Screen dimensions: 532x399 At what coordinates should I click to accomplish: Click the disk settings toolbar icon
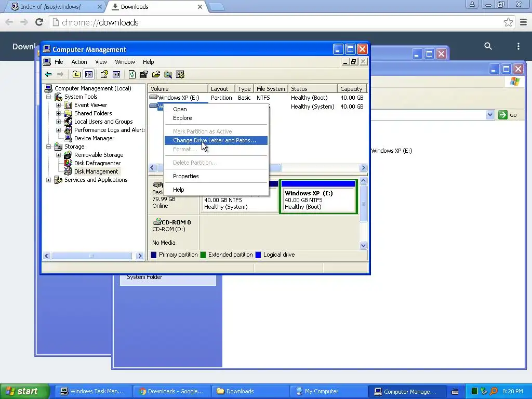(x=180, y=74)
